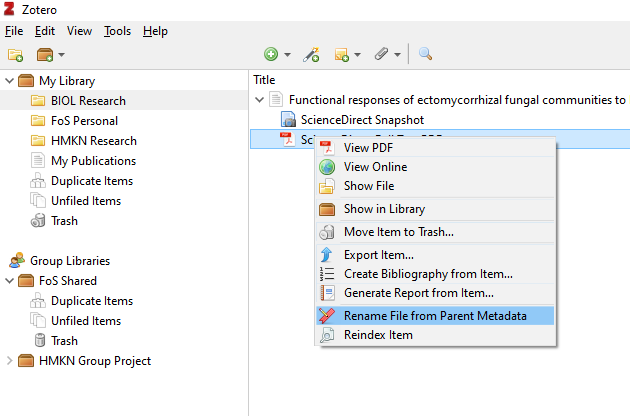Open the Add Attachment dropdown arrow
The height and width of the screenshot is (416, 630).
pyautogui.click(x=397, y=55)
